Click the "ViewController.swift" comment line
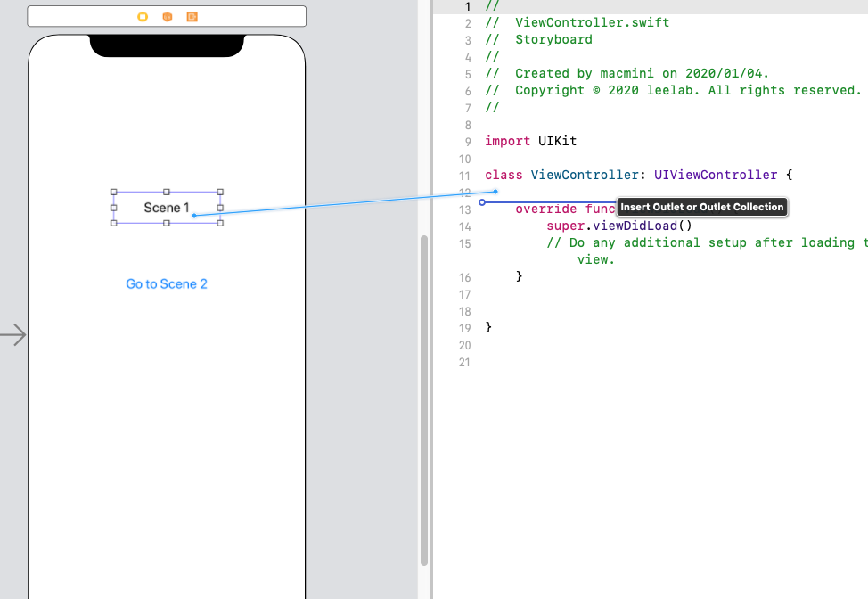 592,22
